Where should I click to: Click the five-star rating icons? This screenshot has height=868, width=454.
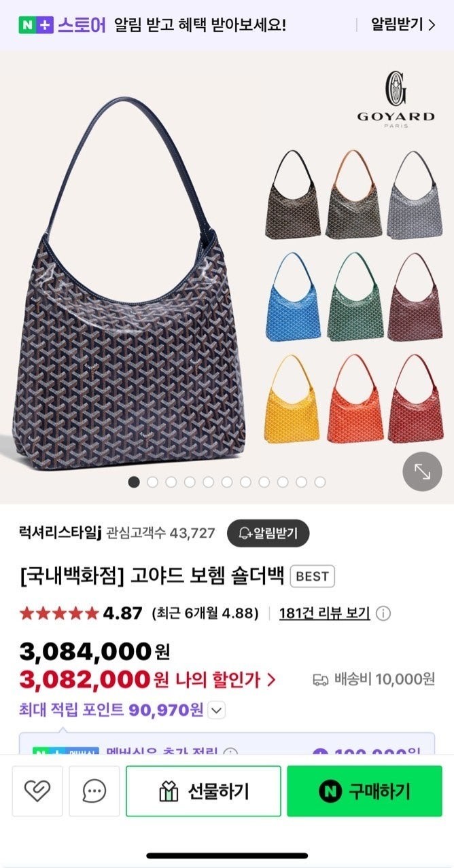coord(59,613)
